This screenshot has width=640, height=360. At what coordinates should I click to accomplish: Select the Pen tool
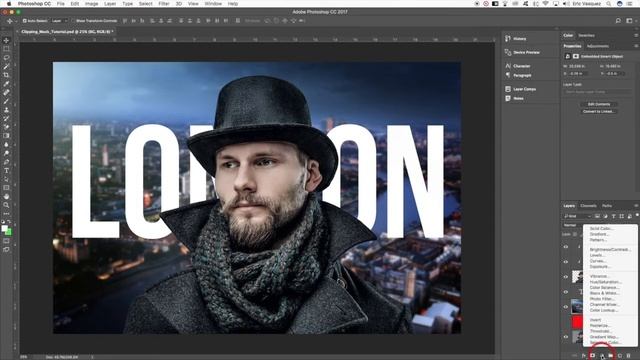click(x=6, y=162)
